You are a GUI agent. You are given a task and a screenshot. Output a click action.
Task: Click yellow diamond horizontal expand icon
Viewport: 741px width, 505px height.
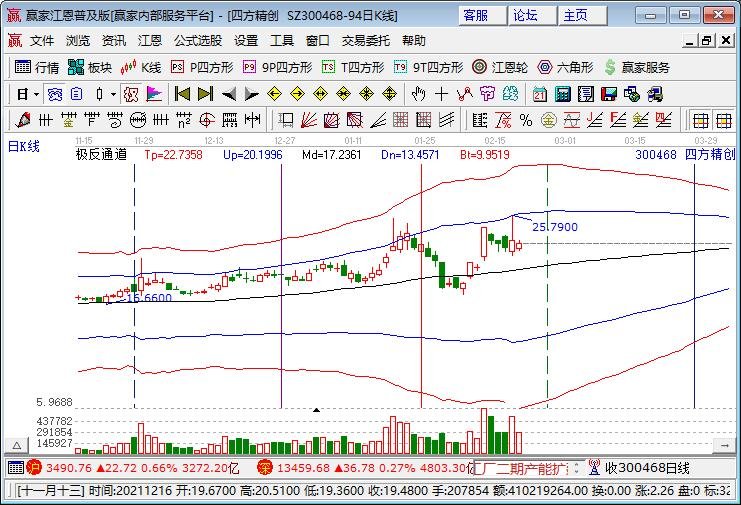[x=320, y=94]
